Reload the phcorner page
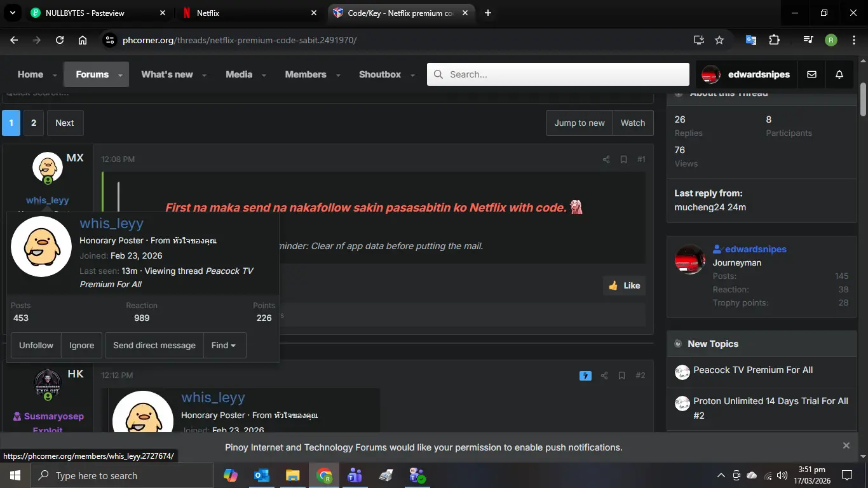Image resolution: width=868 pixels, height=488 pixels. pyautogui.click(x=60, y=40)
